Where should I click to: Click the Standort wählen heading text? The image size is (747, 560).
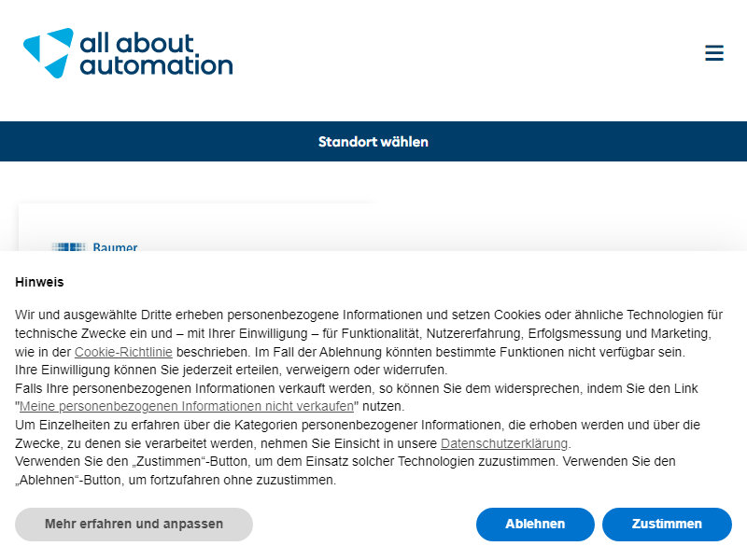373,142
